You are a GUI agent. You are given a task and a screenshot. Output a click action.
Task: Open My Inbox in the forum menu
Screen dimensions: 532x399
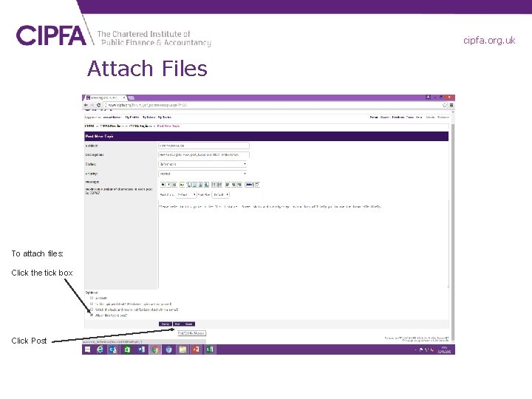click(149, 117)
